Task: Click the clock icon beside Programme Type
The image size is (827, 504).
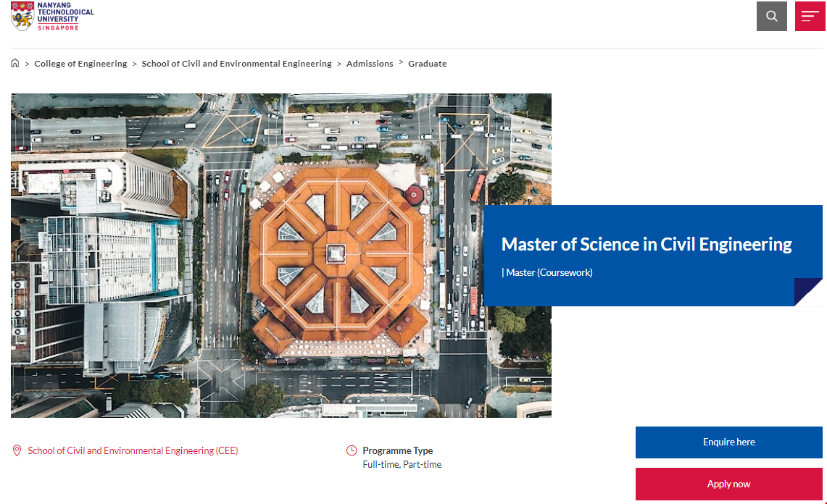Action: coord(352,450)
